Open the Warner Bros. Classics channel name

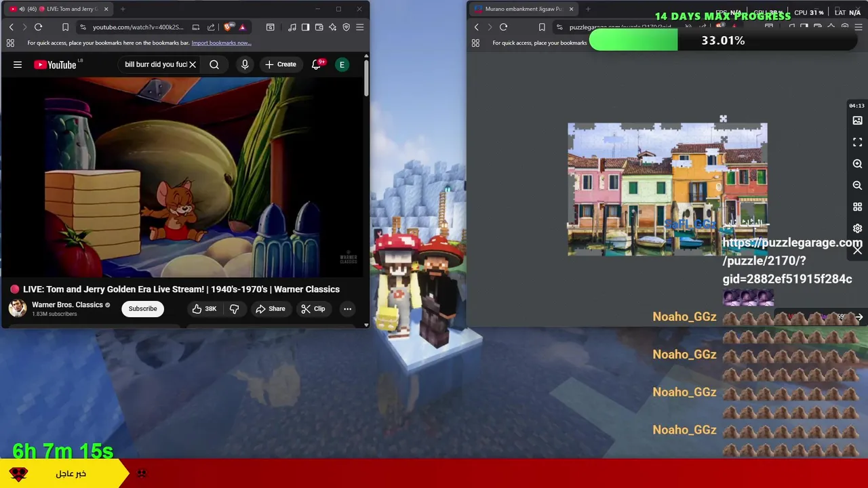tap(67, 305)
